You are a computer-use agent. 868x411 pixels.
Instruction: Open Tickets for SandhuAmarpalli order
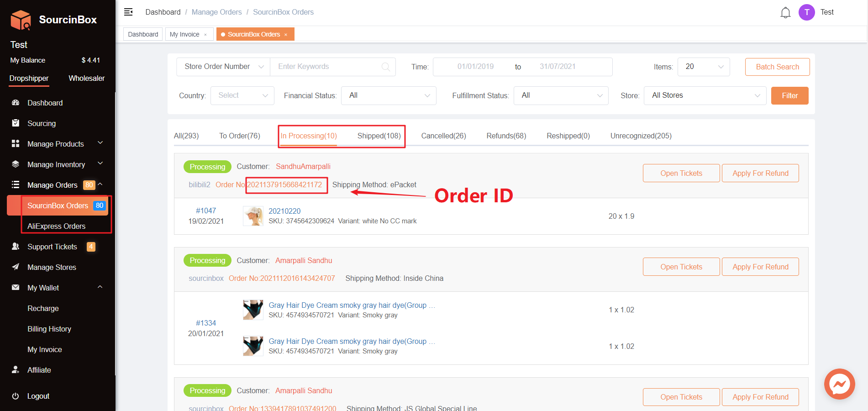point(681,173)
